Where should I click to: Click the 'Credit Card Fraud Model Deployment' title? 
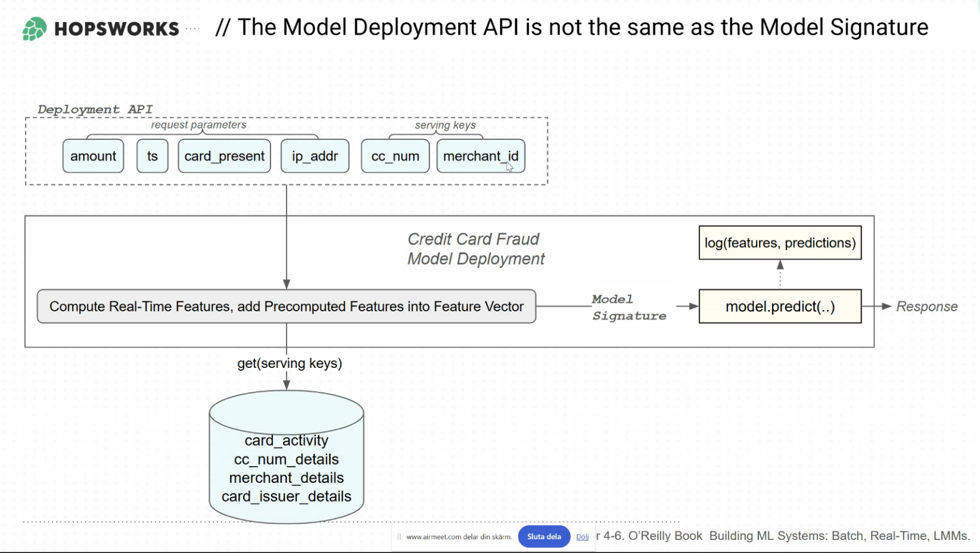pyautogui.click(x=475, y=249)
